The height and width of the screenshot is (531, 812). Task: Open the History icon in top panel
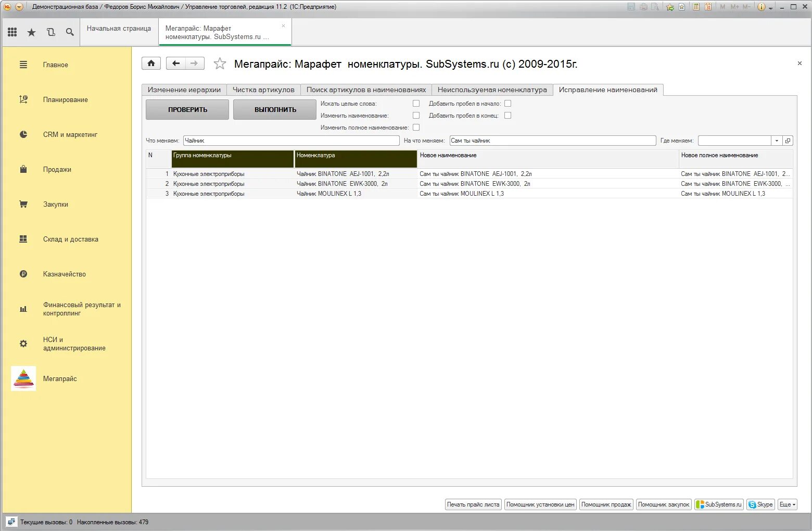click(50, 32)
